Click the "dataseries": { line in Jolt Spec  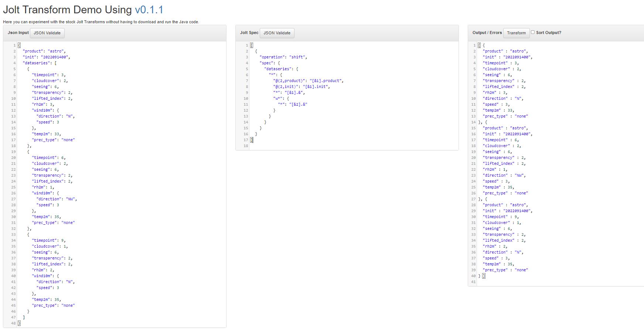(281, 69)
